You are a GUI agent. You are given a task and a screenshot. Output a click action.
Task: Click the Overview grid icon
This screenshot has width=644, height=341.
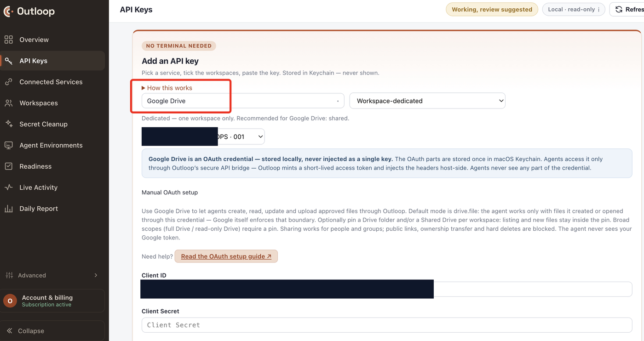9,40
